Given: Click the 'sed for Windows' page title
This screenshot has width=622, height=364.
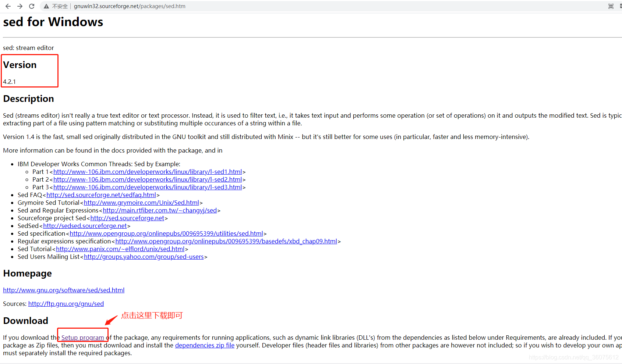Looking at the screenshot, I should [53, 22].
